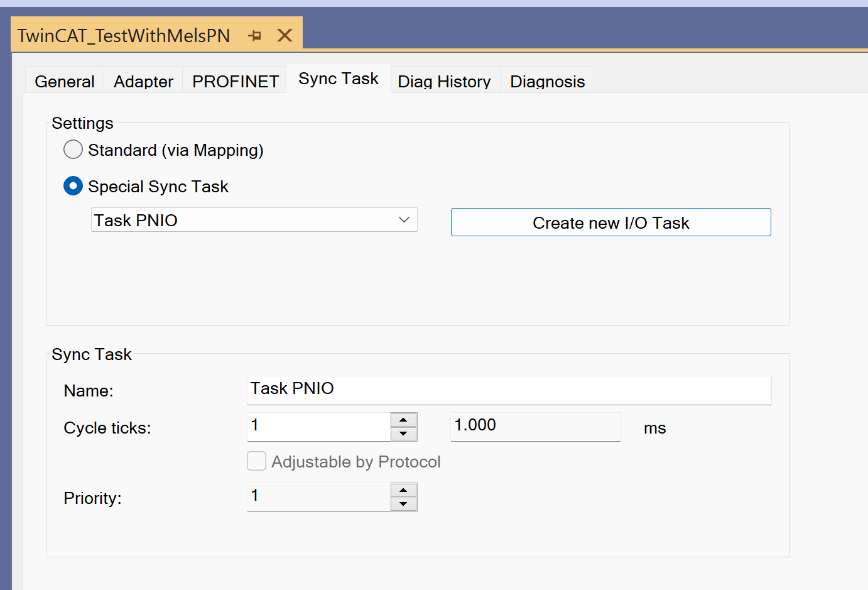Image resolution: width=868 pixels, height=590 pixels.
Task: Open the Diagnosis tab
Action: (547, 81)
